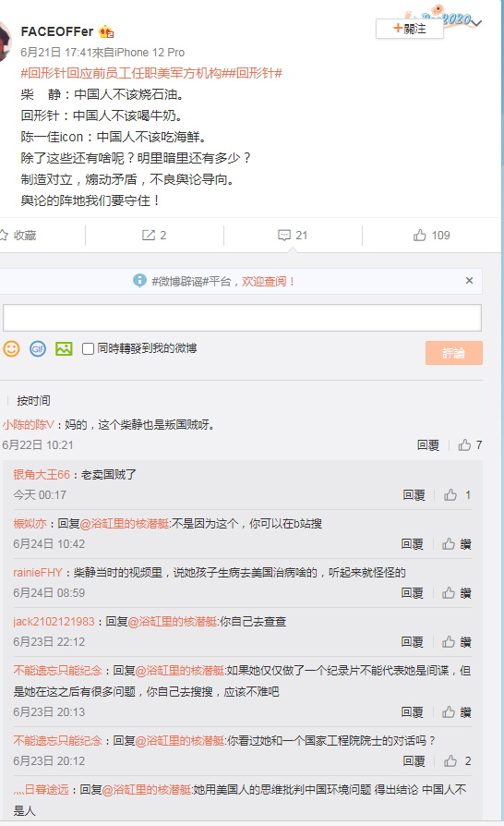Open the comments icon showing 21
This screenshot has height=826, width=504.
(293, 236)
